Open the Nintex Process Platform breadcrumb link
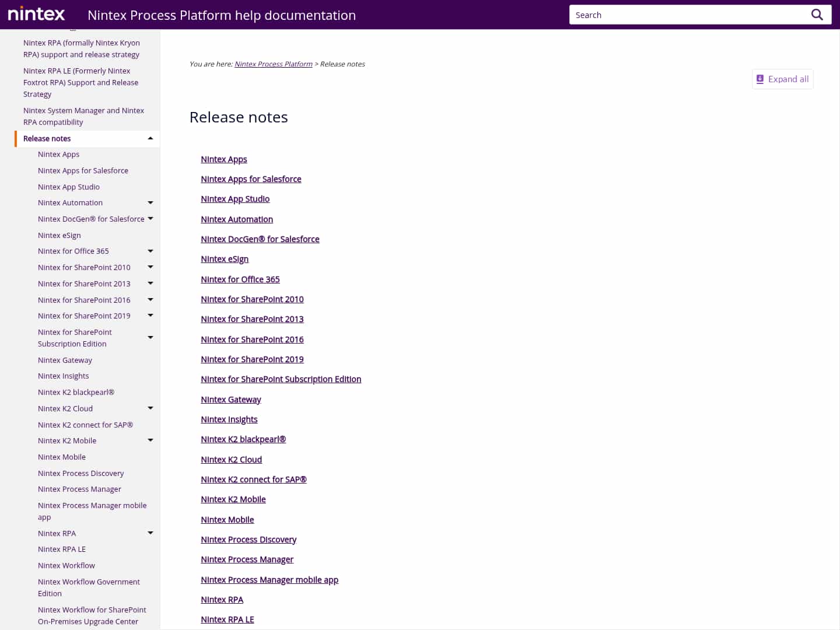Image resolution: width=840 pixels, height=630 pixels. 273,64
